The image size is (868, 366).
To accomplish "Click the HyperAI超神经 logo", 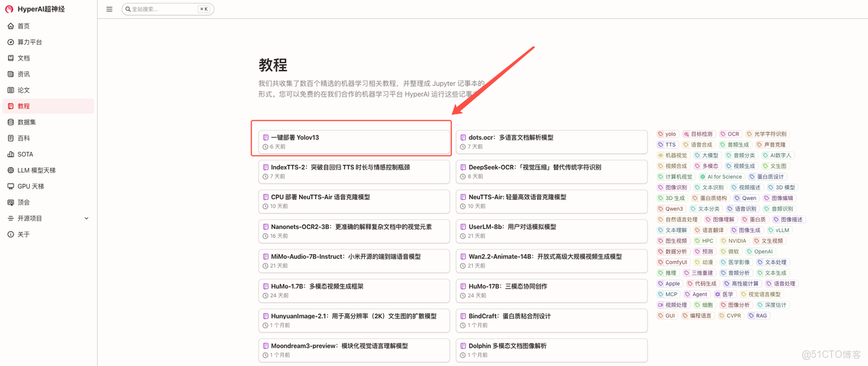I will (35, 9).
